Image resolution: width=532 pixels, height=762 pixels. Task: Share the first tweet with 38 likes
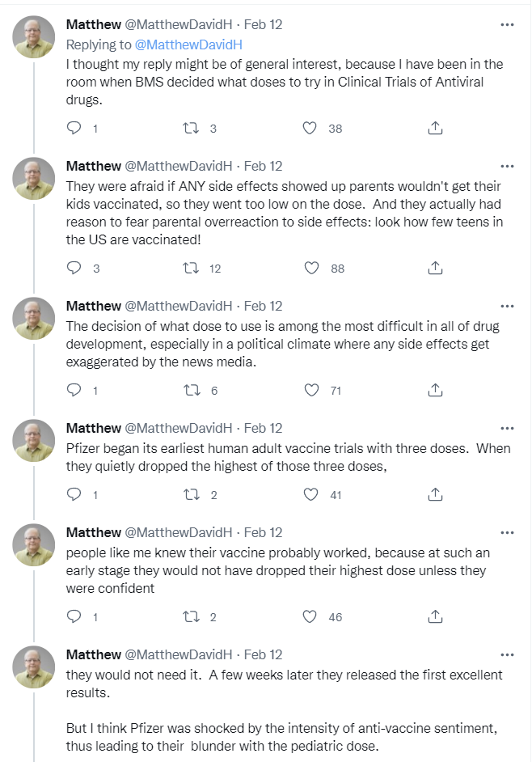pyautogui.click(x=434, y=128)
